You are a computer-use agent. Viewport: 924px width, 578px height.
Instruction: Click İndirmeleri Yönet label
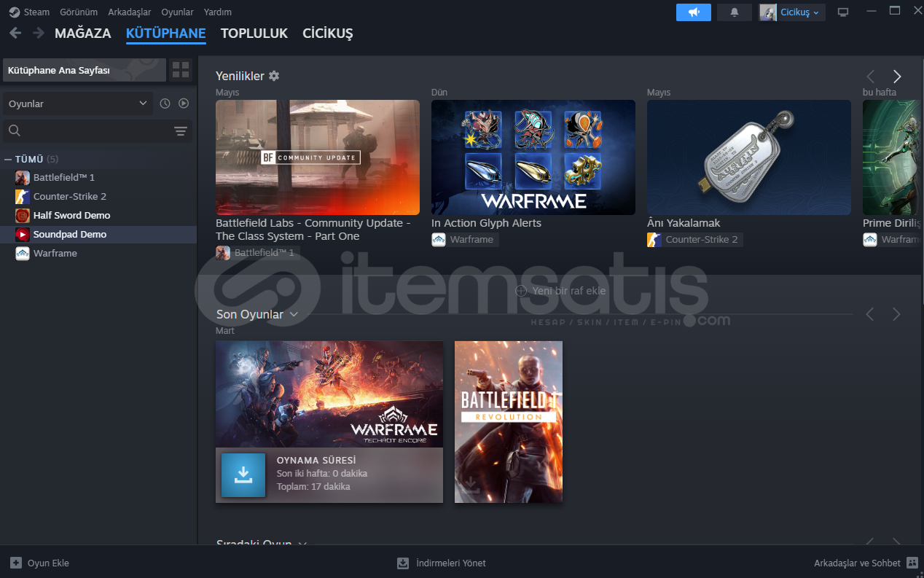point(451,563)
